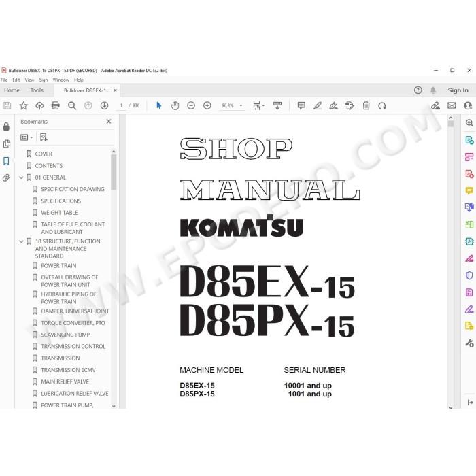
Task: Open the Sign menu
Action: tap(44, 80)
